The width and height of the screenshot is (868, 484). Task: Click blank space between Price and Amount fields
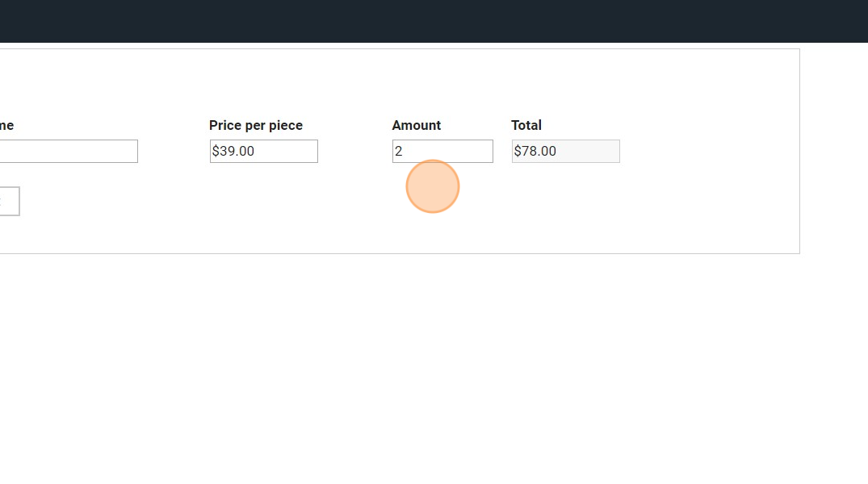(355, 151)
